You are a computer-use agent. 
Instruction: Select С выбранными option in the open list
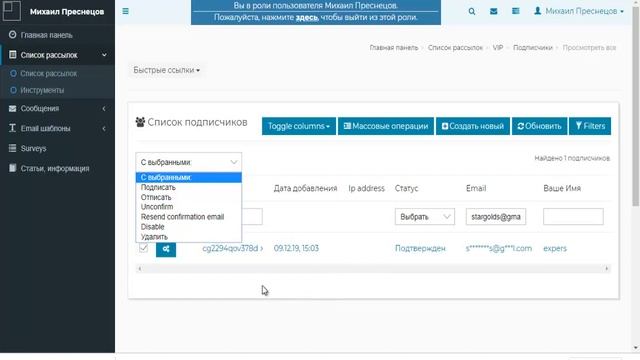[x=189, y=178]
